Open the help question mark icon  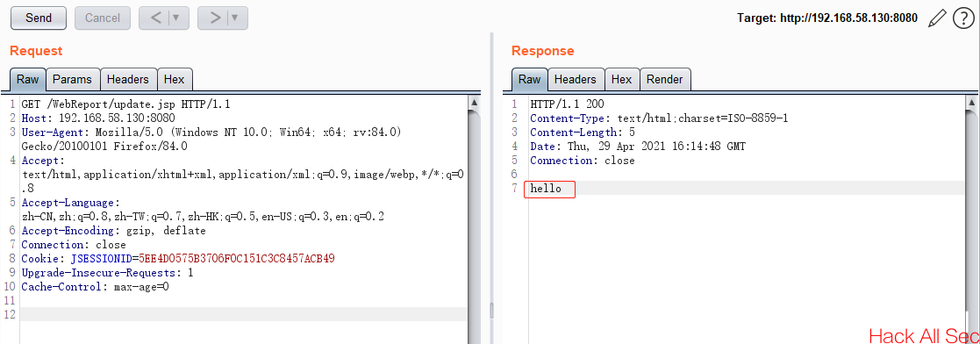[963, 18]
